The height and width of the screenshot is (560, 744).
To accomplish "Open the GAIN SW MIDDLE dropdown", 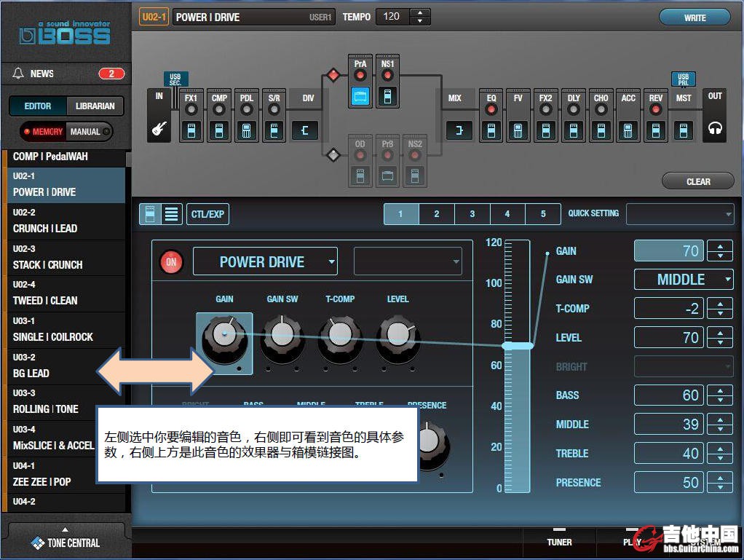I will point(684,280).
